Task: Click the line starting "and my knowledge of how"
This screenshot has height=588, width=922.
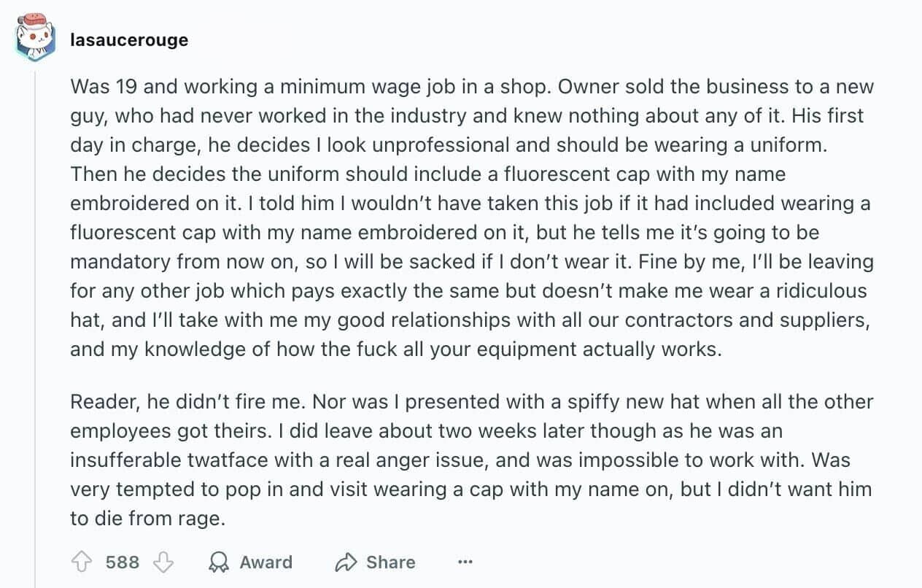Action: click(x=395, y=349)
